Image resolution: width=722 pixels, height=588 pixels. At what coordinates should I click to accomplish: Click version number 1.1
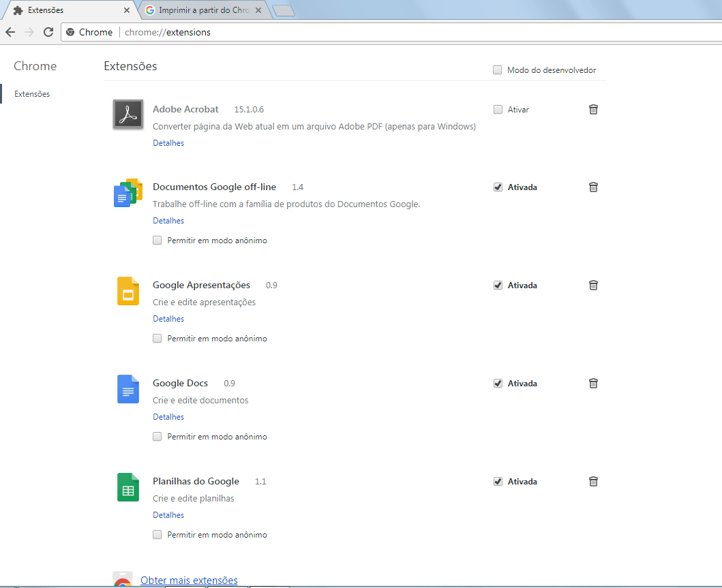click(x=260, y=481)
